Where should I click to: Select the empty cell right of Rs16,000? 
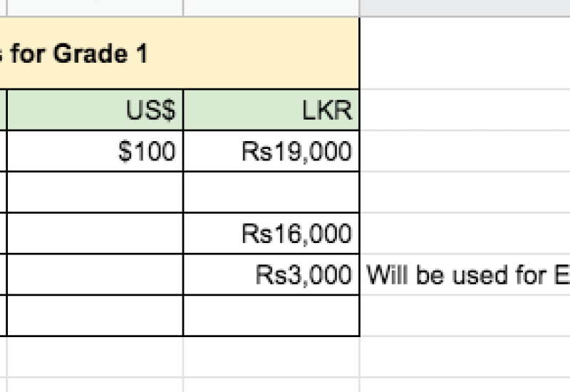point(465,233)
